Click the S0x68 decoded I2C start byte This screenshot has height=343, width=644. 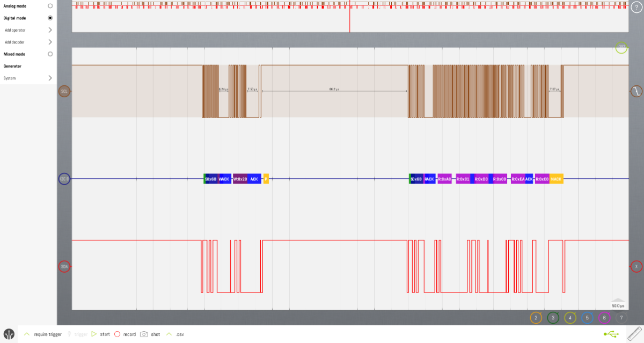[x=210, y=179]
